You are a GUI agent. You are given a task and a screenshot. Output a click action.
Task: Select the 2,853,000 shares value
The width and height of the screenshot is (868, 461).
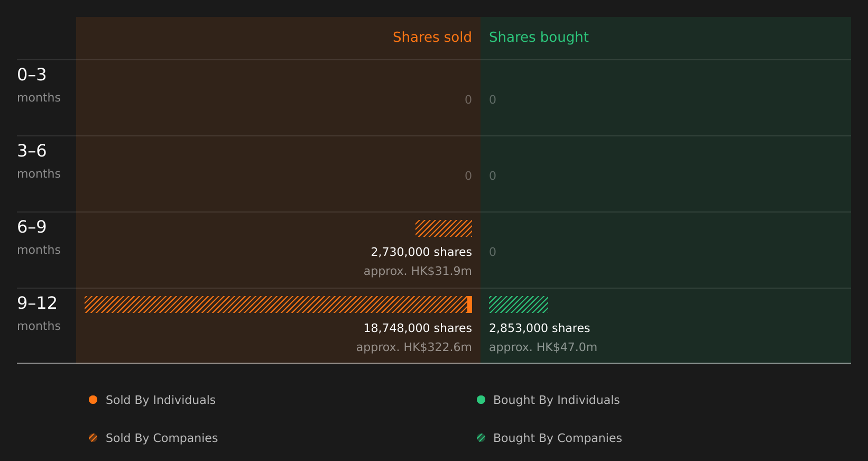[x=539, y=328]
